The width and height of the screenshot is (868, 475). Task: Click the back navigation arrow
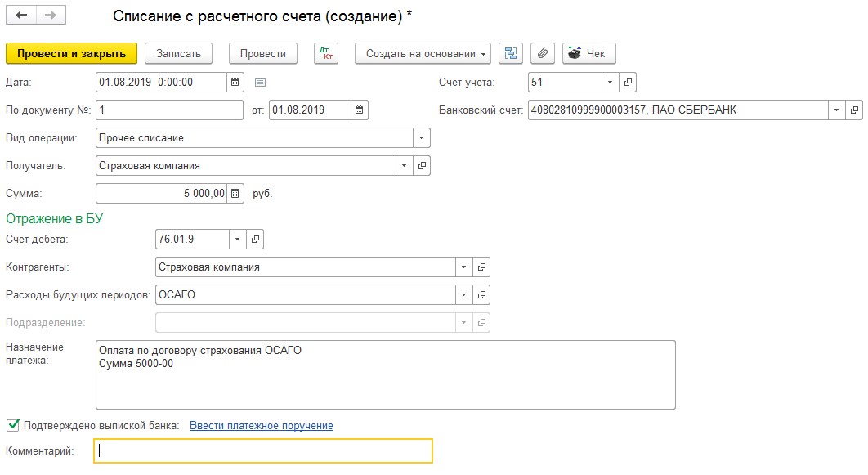pos(22,16)
